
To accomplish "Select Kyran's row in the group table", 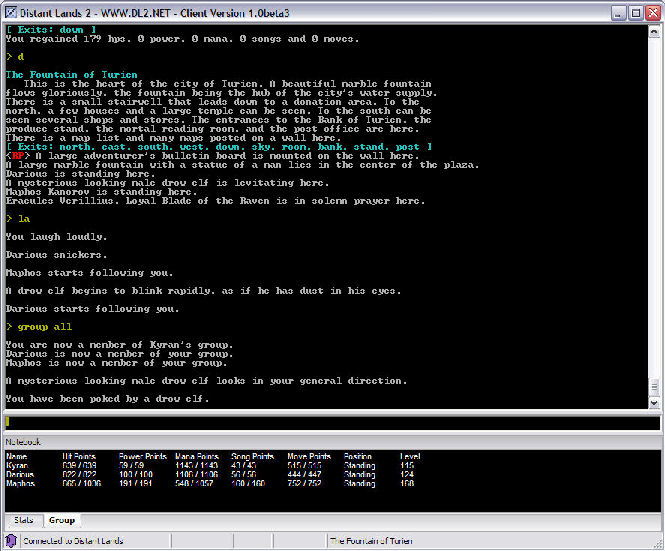I will tap(200, 466).
